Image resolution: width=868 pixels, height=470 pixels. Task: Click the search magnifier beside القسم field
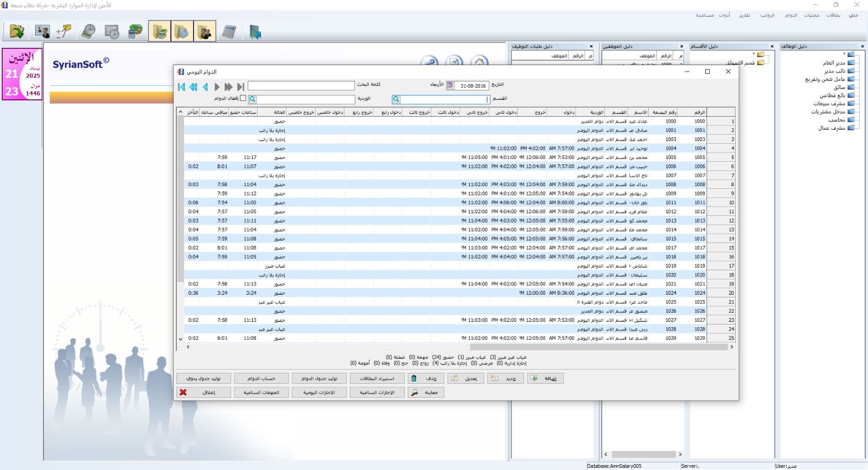(x=396, y=99)
